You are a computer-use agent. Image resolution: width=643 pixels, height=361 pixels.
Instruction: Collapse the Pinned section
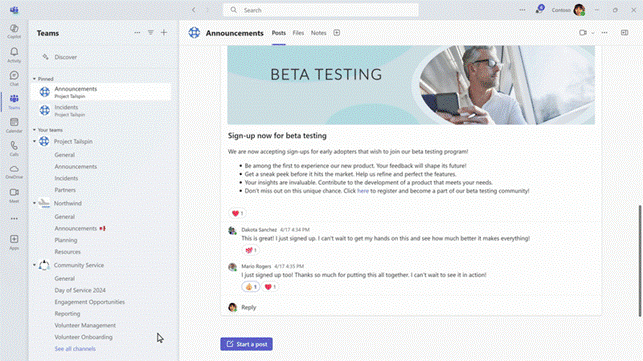[x=34, y=79]
